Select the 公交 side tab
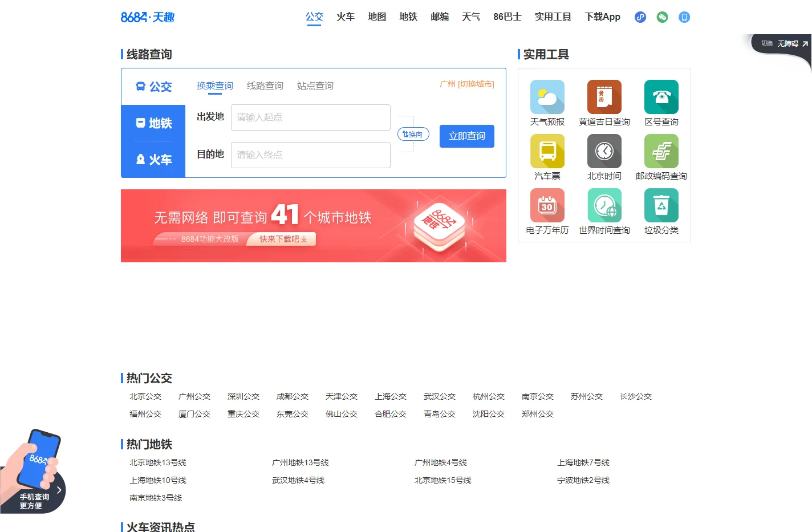This screenshot has width=812, height=532. coord(153,87)
